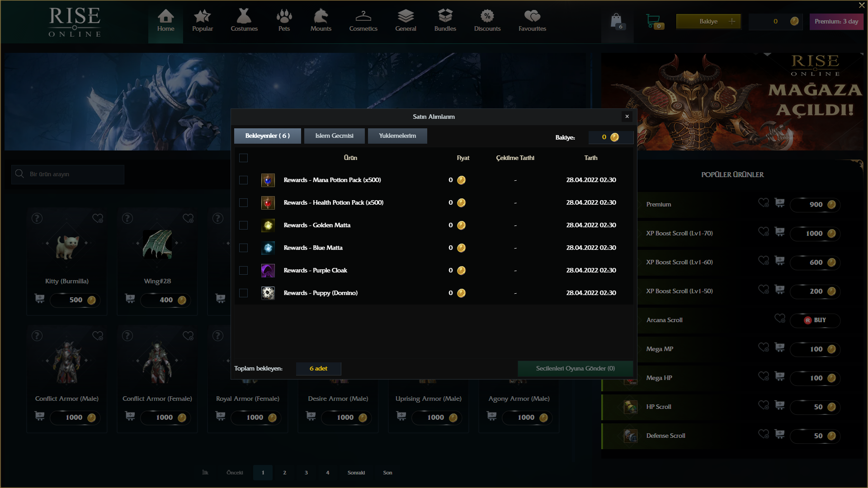The height and width of the screenshot is (488, 868).
Task: Click Sonraki next page link
Action: pyautogui.click(x=356, y=473)
